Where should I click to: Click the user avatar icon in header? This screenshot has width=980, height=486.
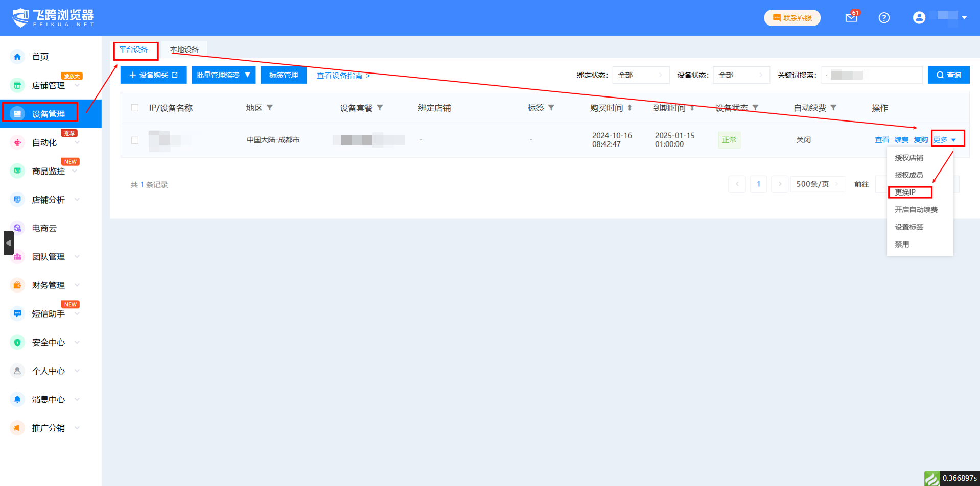click(x=919, y=18)
